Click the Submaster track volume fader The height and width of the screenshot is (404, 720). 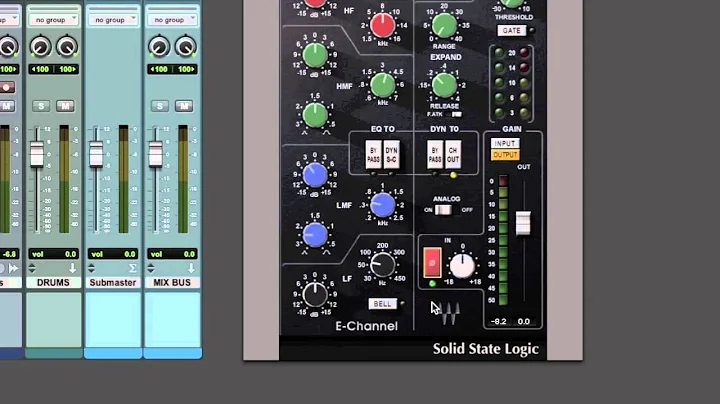[96, 154]
